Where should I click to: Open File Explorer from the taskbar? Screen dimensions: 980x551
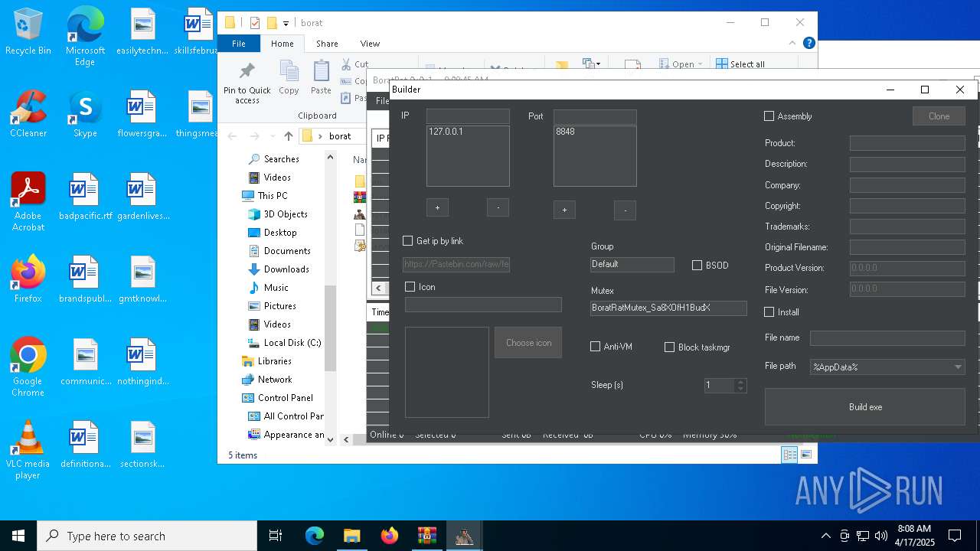coord(351,536)
